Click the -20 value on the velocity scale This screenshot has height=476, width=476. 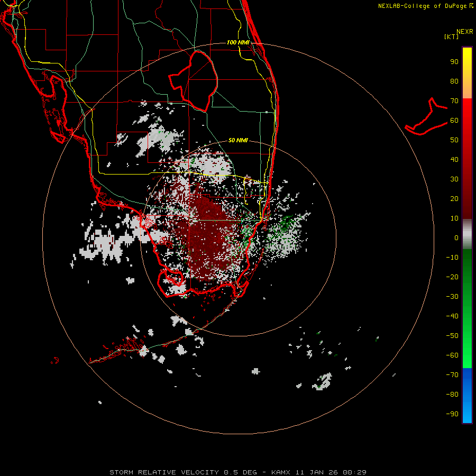click(452, 277)
